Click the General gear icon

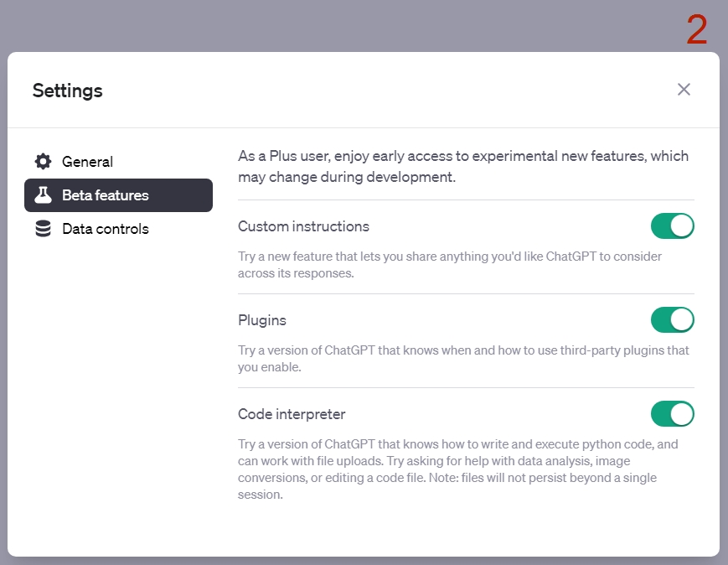pos(44,161)
